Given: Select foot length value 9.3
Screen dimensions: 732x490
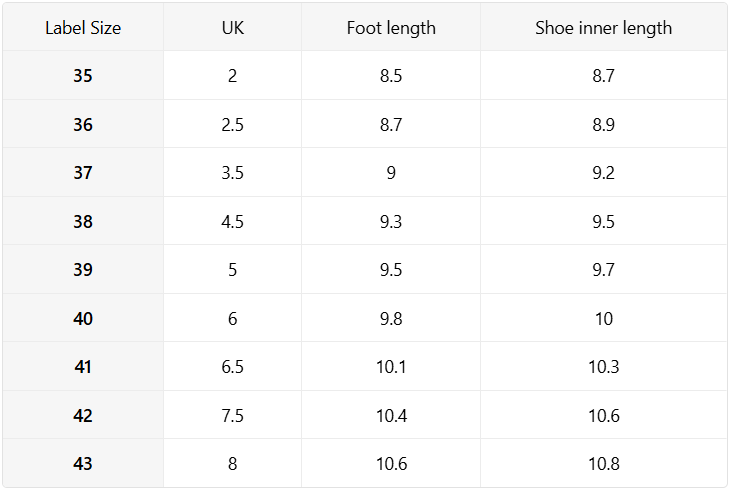Looking at the screenshot, I should 391,221.
